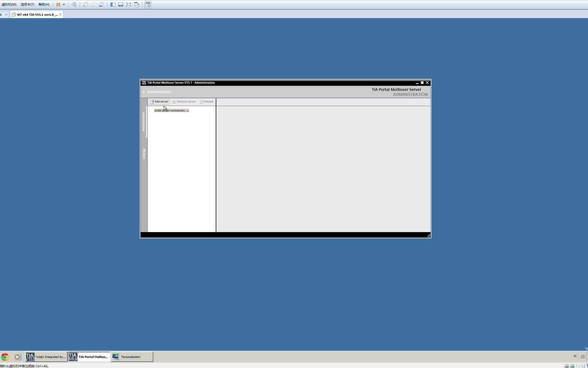Open the Administration side tab
Viewport: 588px width, 368px height.
tap(143, 122)
